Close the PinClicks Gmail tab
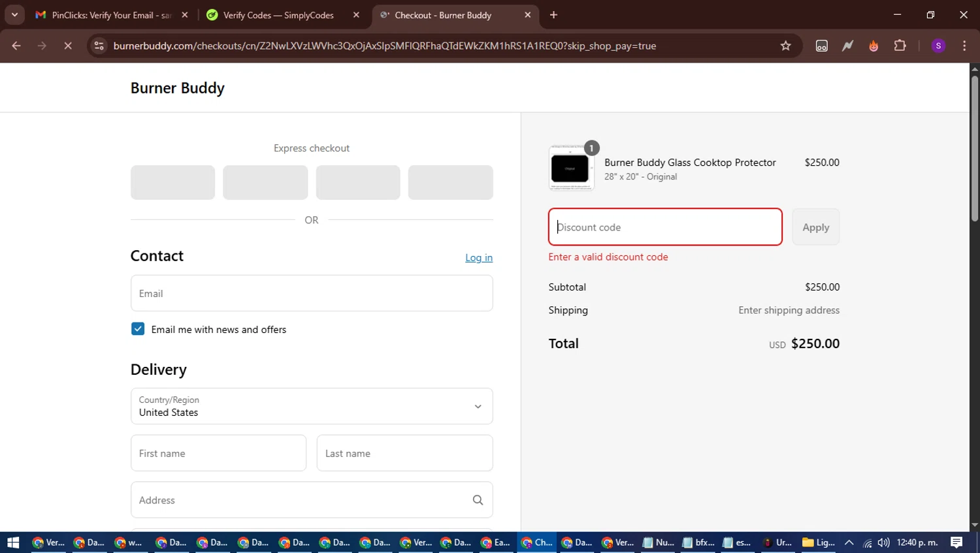 point(185,15)
